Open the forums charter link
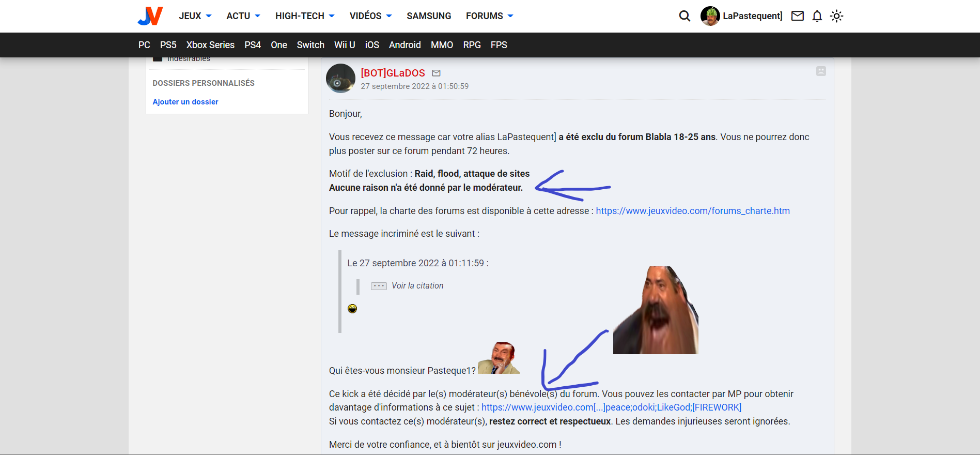This screenshot has width=980, height=455. pyautogui.click(x=692, y=211)
